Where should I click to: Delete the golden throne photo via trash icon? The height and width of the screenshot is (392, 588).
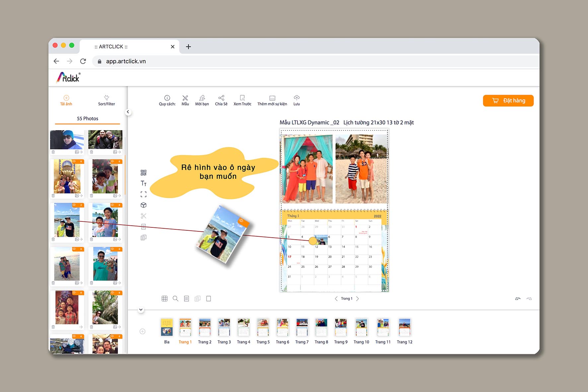pyautogui.click(x=53, y=196)
